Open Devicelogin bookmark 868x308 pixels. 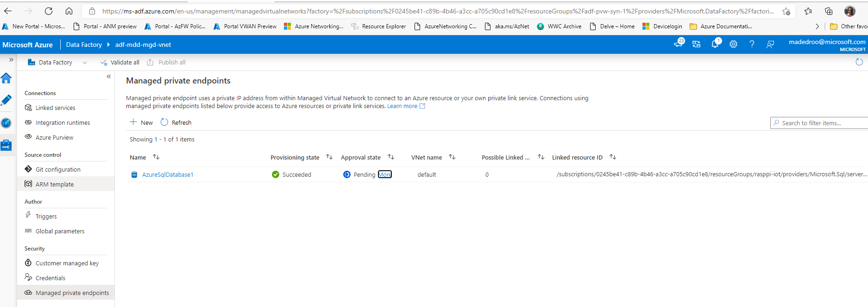(662, 26)
